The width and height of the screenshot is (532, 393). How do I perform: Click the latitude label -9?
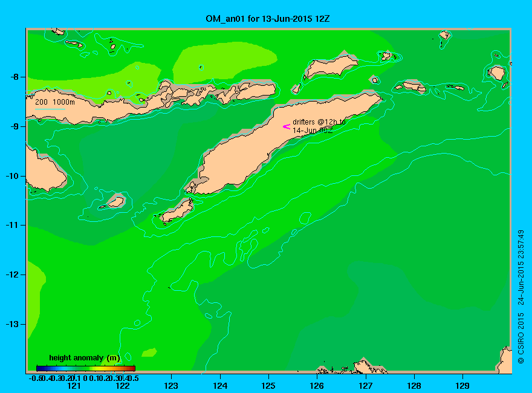pos(13,126)
